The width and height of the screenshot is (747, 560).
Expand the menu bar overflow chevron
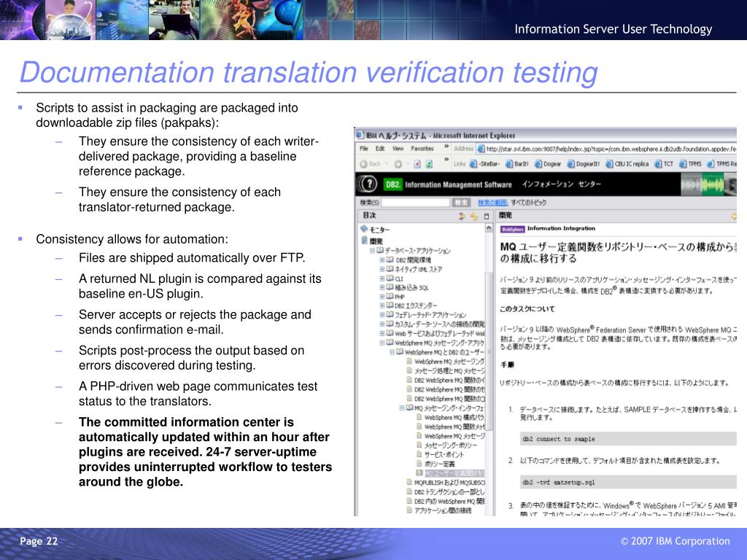tap(446, 146)
